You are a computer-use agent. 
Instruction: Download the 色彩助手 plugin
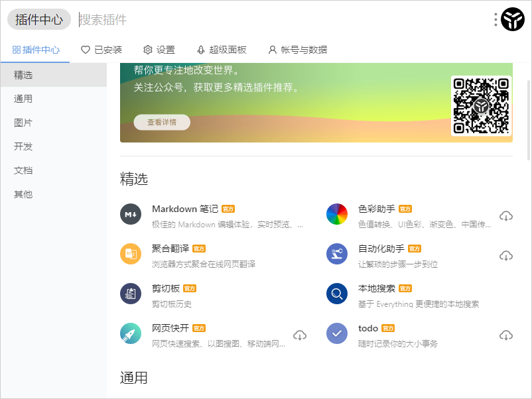[x=506, y=215]
